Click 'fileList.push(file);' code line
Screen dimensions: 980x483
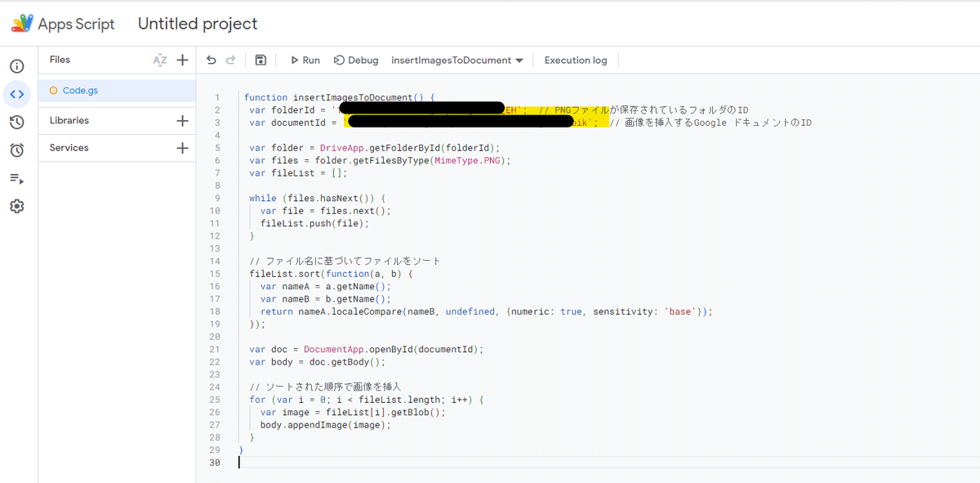[x=315, y=223]
